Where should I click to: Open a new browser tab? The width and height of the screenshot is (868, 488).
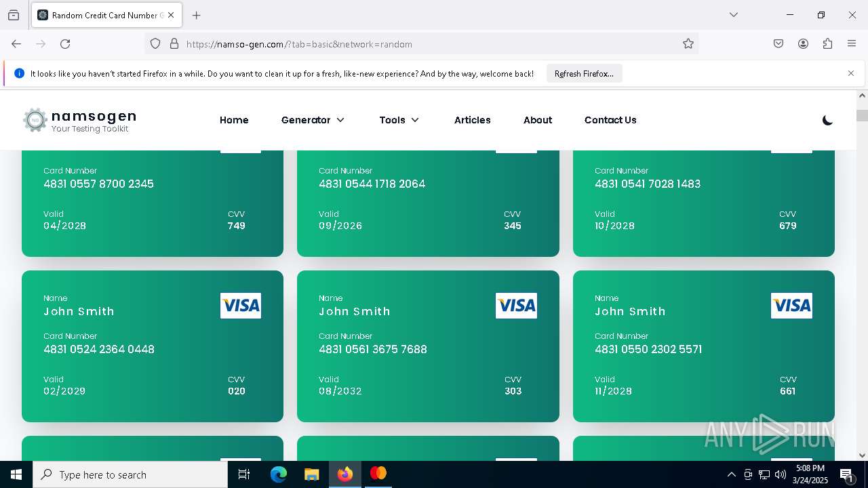point(197,15)
